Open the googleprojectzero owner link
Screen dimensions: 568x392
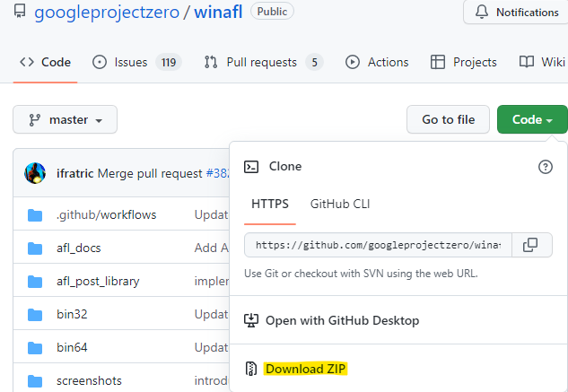(x=107, y=12)
